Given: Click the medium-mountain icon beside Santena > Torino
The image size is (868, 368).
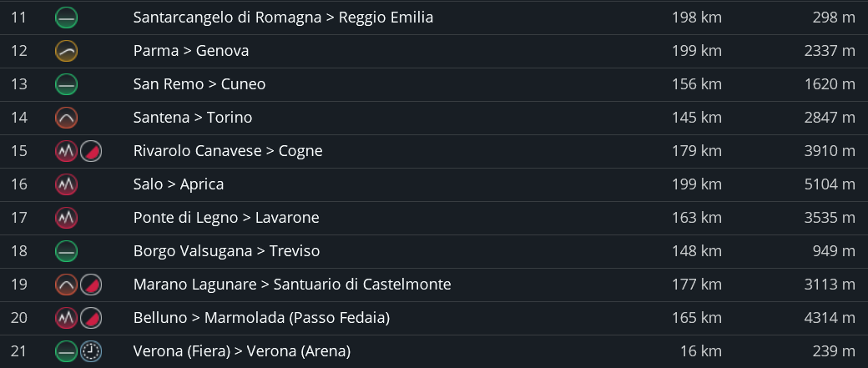Looking at the screenshot, I should pyautogui.click(x=67, y=118).
